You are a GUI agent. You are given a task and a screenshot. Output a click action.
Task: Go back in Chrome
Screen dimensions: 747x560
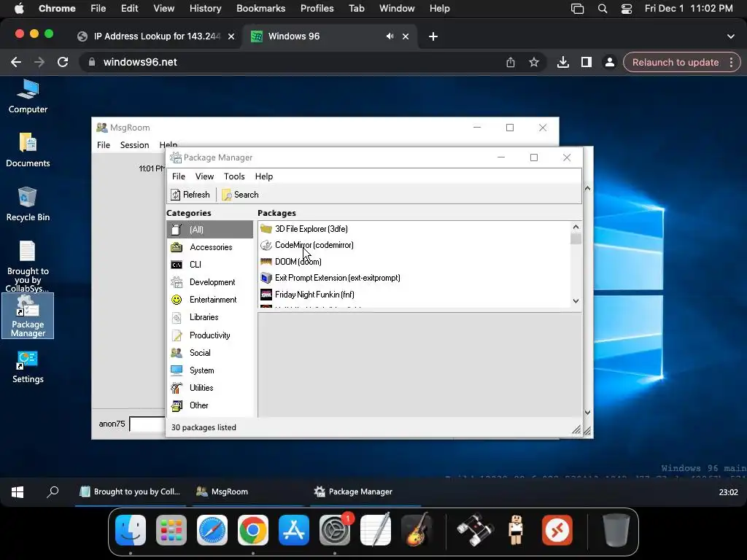[x=16, y=62]
